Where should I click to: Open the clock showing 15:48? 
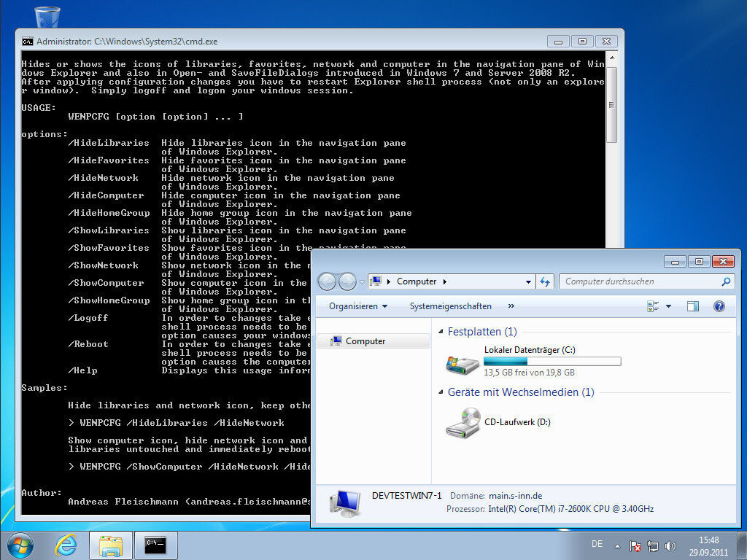click(708, 546)
